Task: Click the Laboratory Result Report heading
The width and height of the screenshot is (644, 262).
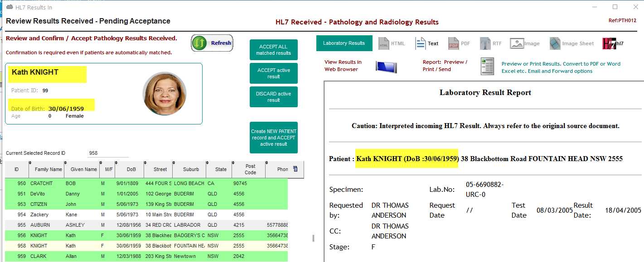Action: coord(485,93)
